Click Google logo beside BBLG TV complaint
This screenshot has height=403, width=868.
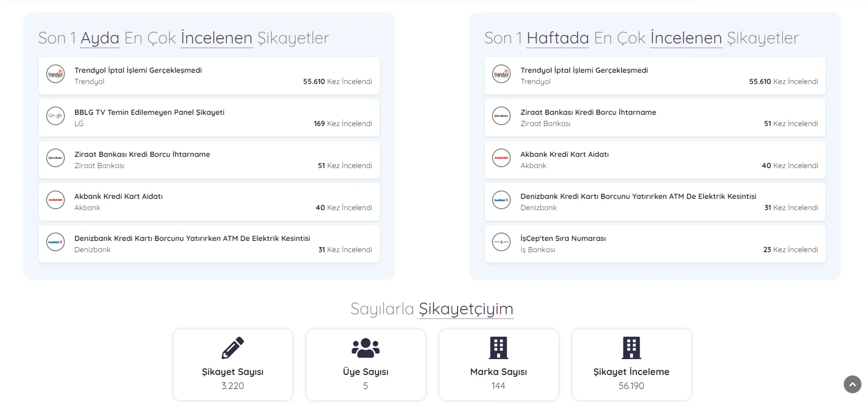click(56, 116)
